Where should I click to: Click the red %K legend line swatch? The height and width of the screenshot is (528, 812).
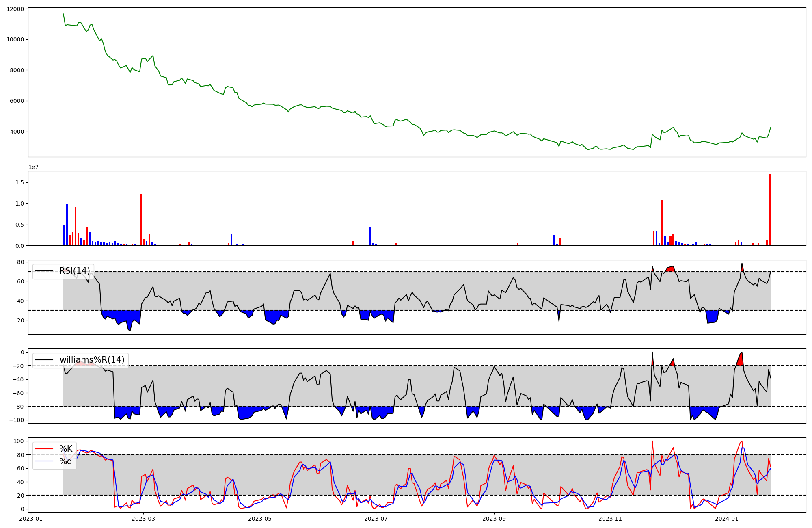44,449
